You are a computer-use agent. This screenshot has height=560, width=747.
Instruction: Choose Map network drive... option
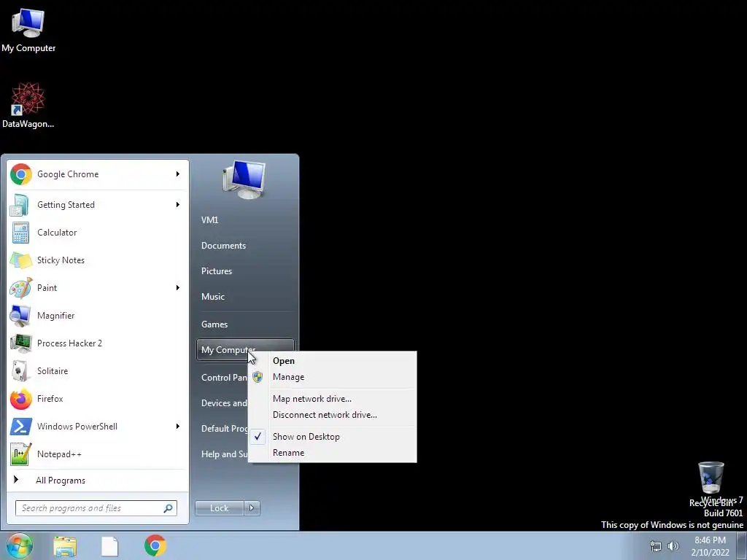(x=332, y=399)
